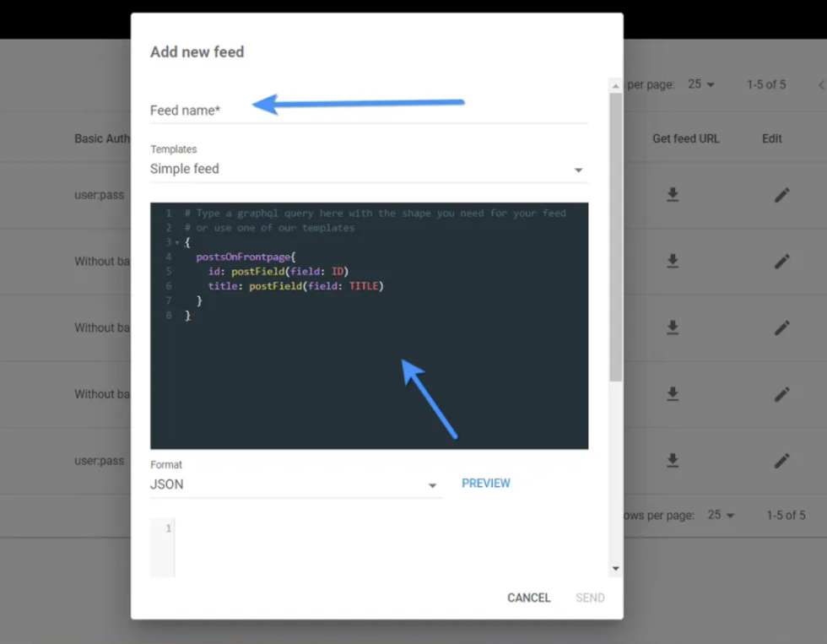This screenshot has width=827, height=644.
Task: Cancel adding the new feed
Action: [528, 598]
